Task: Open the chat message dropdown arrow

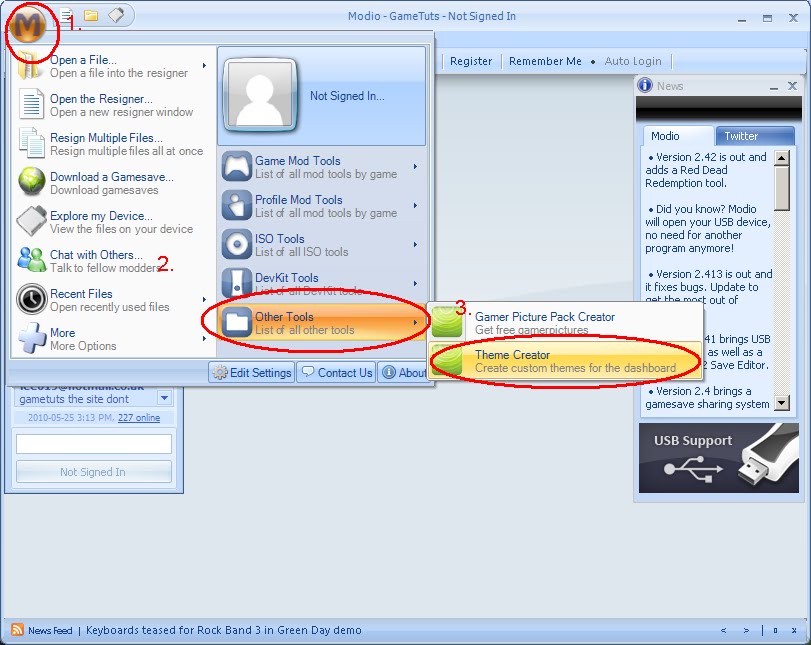Action: [164, 398]
